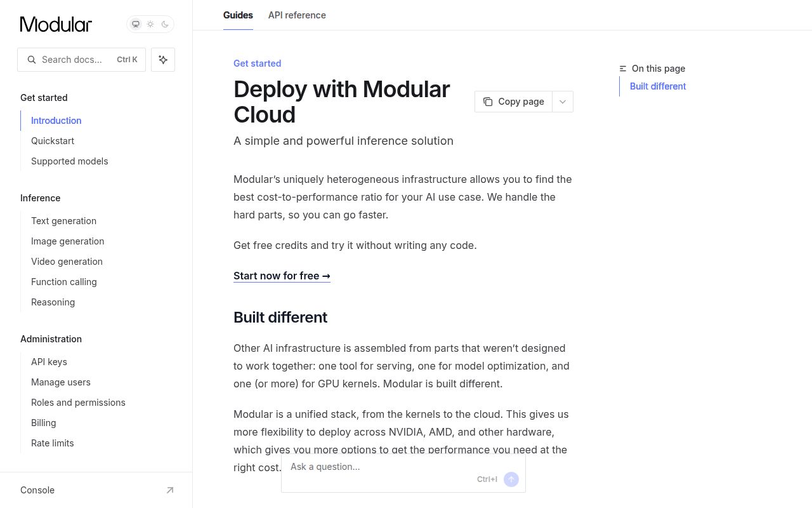The image size is (812, 508).
Task: Open API keys page
Action: pos(49,362)
